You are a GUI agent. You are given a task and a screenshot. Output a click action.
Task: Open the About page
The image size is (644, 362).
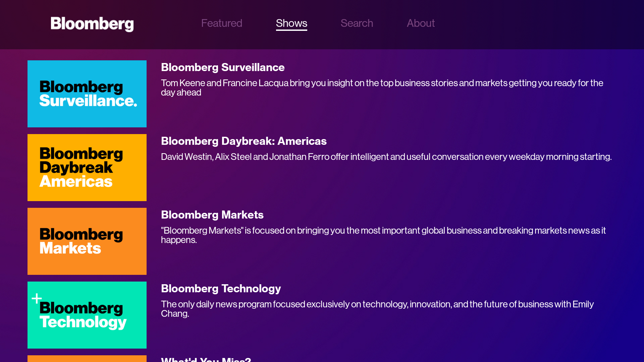421,23
